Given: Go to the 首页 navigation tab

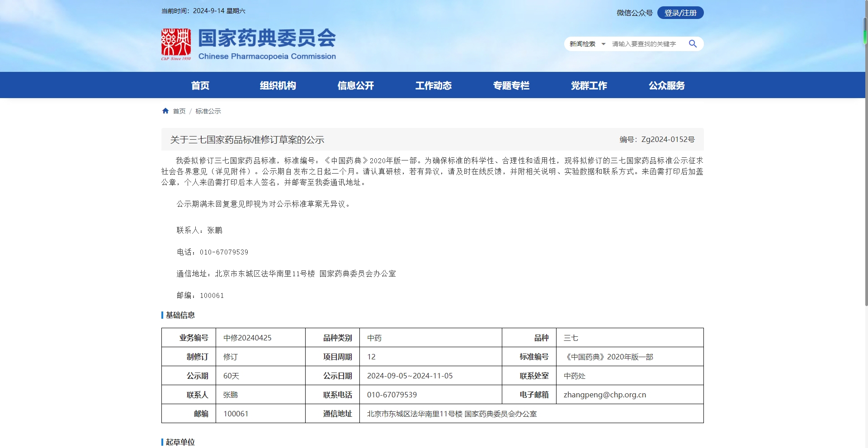Looking at the screenshot, I should coord(200,85).
